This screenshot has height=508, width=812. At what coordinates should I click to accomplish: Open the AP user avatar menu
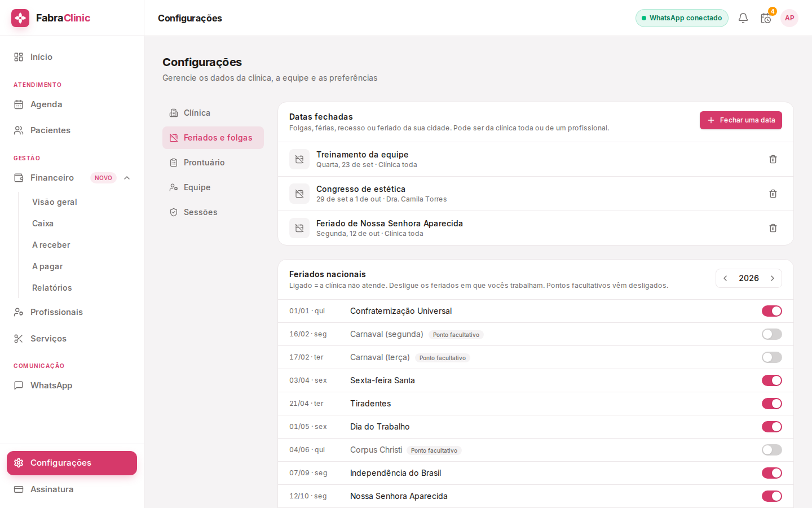click(789, 18)
